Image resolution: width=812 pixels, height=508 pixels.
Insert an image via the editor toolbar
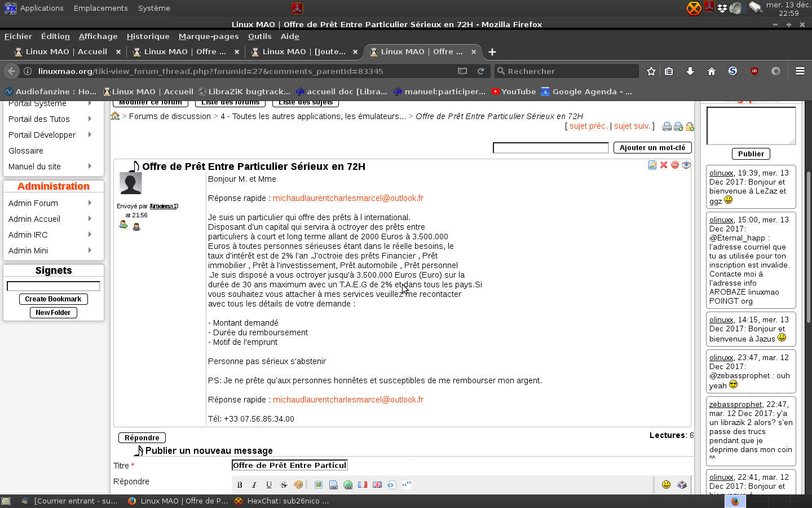[319, 485]
